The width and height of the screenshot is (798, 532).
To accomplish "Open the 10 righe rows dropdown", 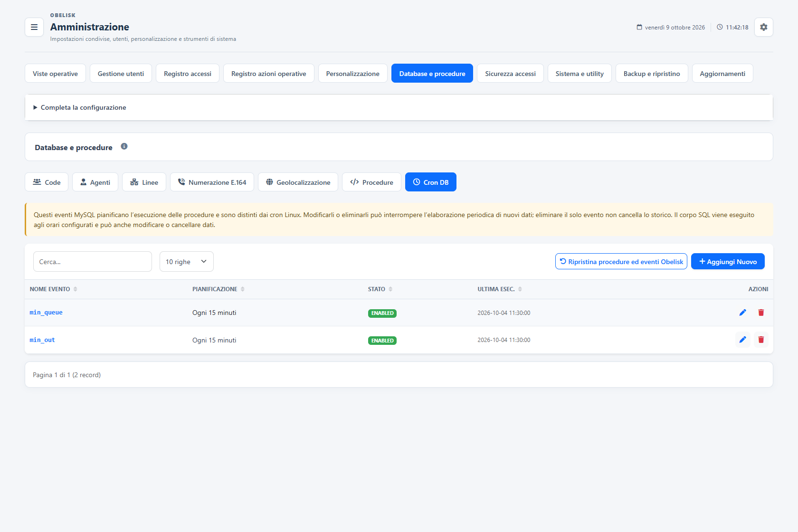I will pos(187,262).
